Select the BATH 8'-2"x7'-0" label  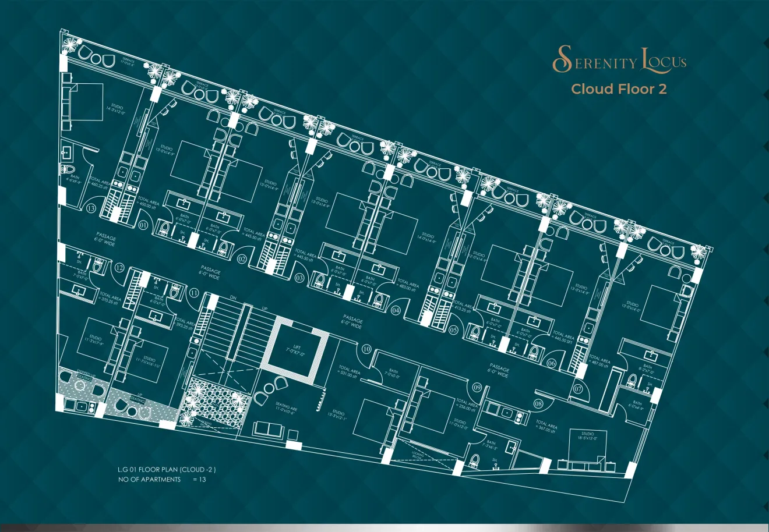[648, 369]
